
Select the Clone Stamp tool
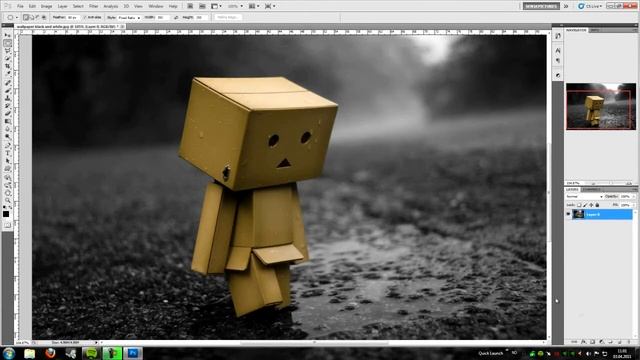point(7,98)
